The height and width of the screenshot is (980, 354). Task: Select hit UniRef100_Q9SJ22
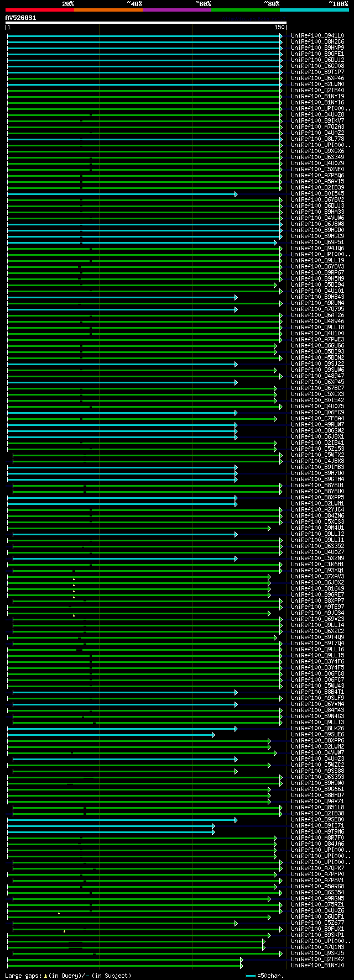317,364
